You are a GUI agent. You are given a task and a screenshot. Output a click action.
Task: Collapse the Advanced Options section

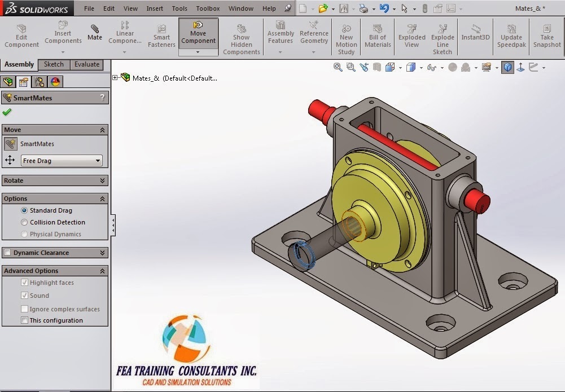102,271
